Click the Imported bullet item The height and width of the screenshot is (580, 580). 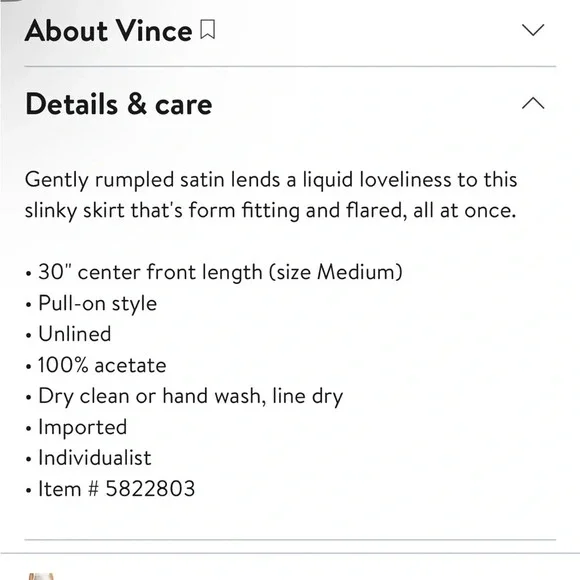(x=76, y=427)
